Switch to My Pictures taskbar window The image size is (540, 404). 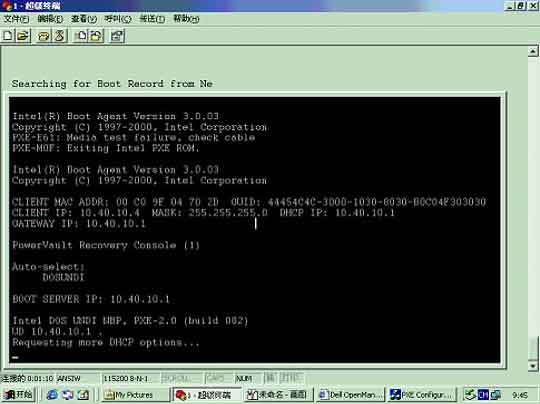point(135,395)
